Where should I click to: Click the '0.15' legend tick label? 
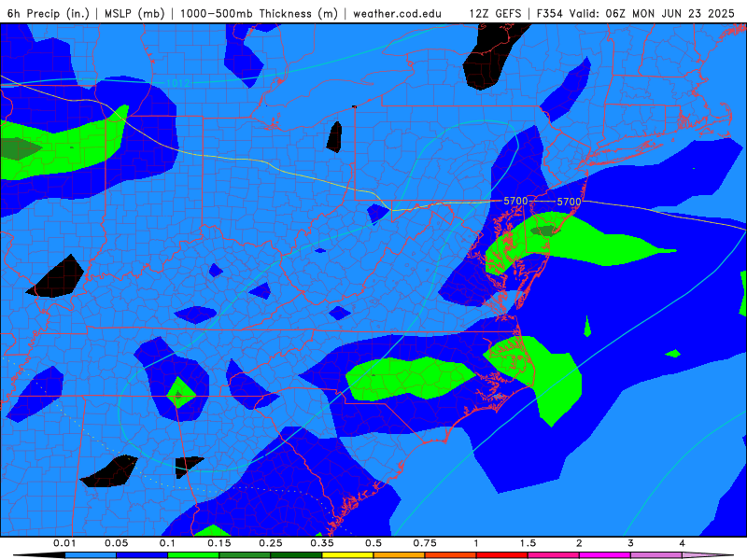coord(219,543)
